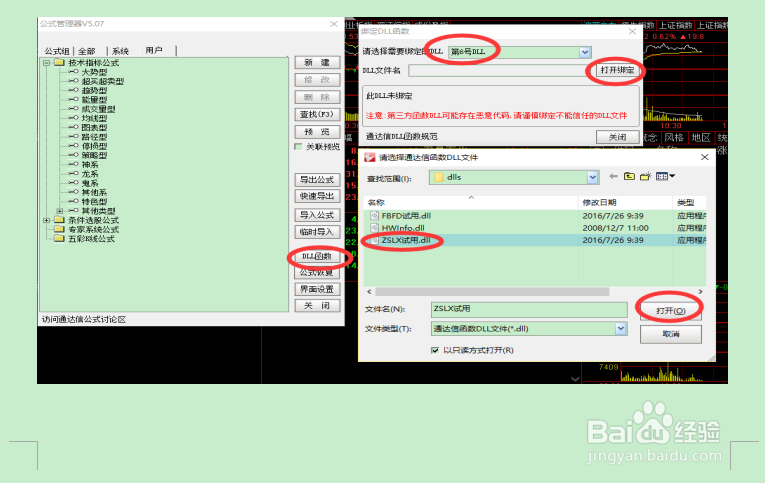Open the view menu icon in the file dialog

coord(665,177)
